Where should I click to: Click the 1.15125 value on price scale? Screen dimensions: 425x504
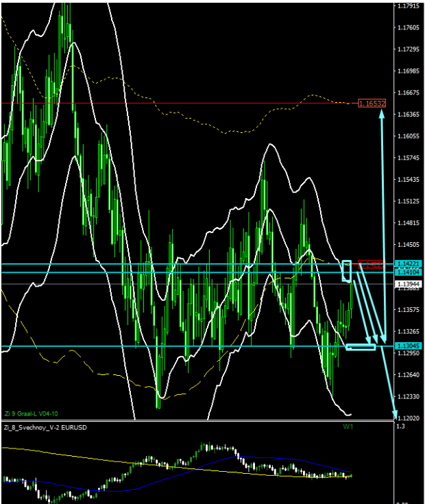click(x=409, y=201)
